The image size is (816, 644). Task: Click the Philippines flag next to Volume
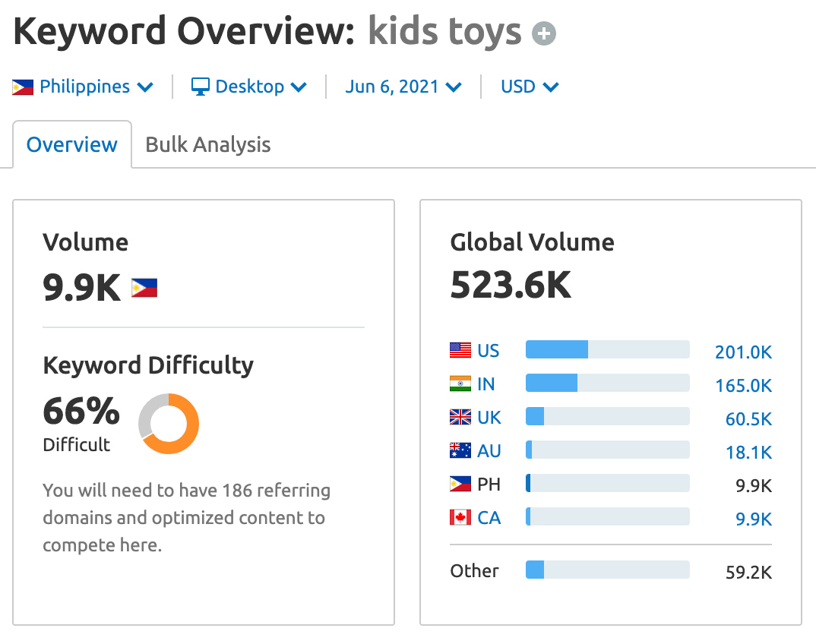click(144, 288)
